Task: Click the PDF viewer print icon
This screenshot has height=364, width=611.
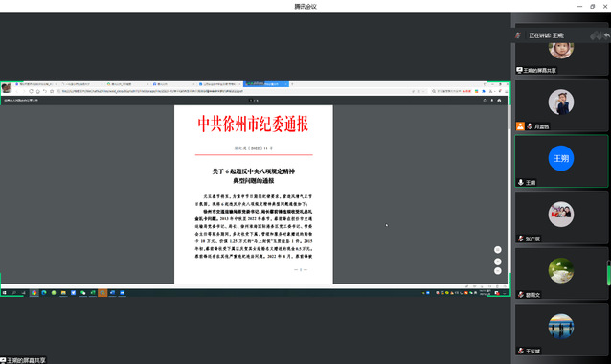Action: [499, 101]
